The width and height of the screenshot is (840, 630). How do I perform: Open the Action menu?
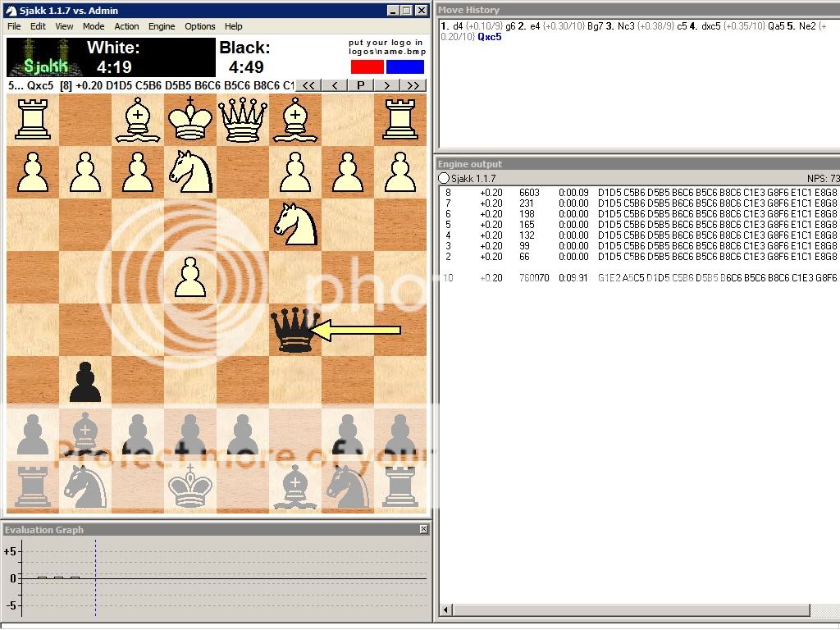coord(126,26)
